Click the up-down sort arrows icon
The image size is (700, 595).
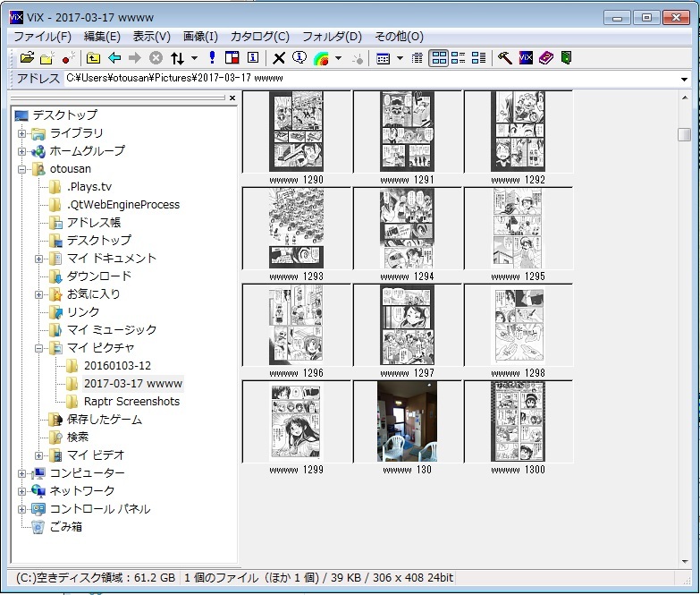point(177,58)
